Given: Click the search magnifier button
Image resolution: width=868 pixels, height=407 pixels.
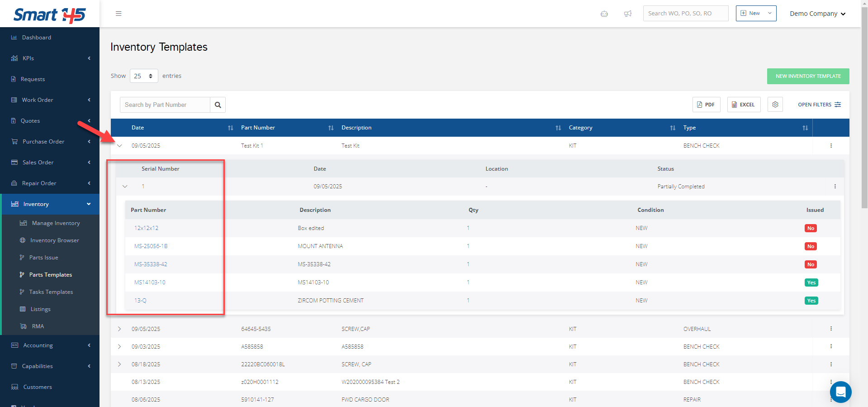Looking at the screenshot, I should (x=218, y=105).
